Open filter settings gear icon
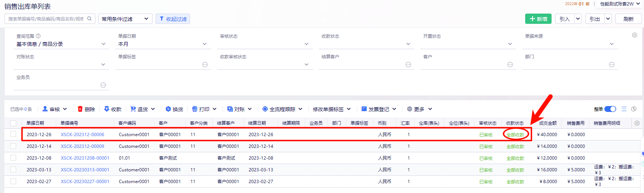 (634, 35)
